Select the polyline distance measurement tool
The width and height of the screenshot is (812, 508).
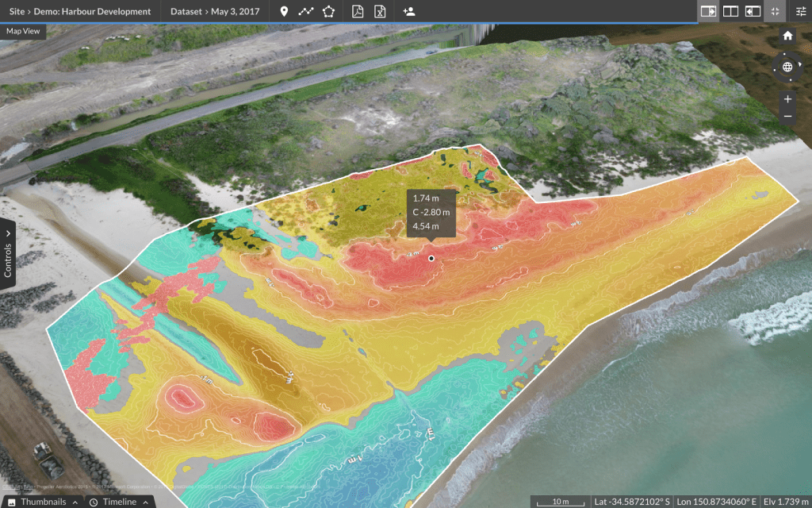306,11
